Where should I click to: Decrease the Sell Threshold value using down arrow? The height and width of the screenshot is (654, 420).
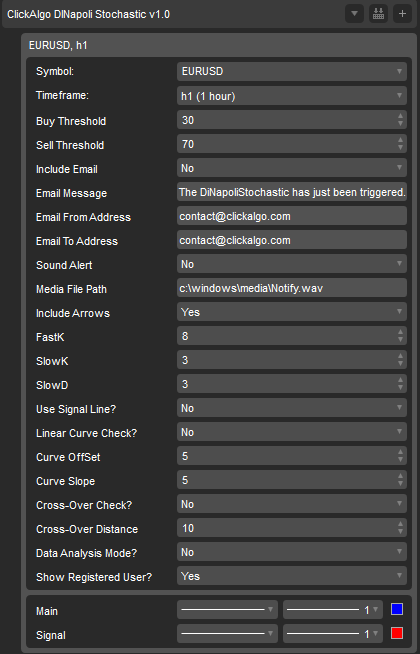400,148
